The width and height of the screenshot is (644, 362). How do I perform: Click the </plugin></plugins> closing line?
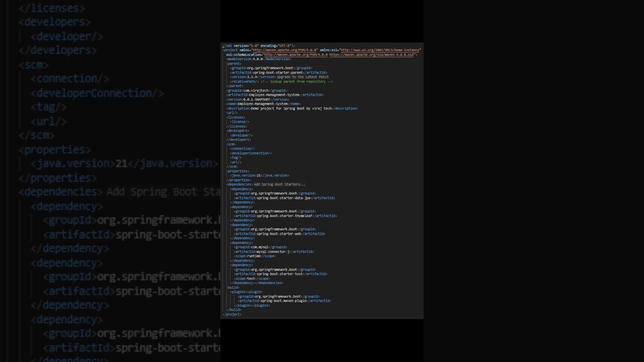pyautogui.click(x=252, y=306)
